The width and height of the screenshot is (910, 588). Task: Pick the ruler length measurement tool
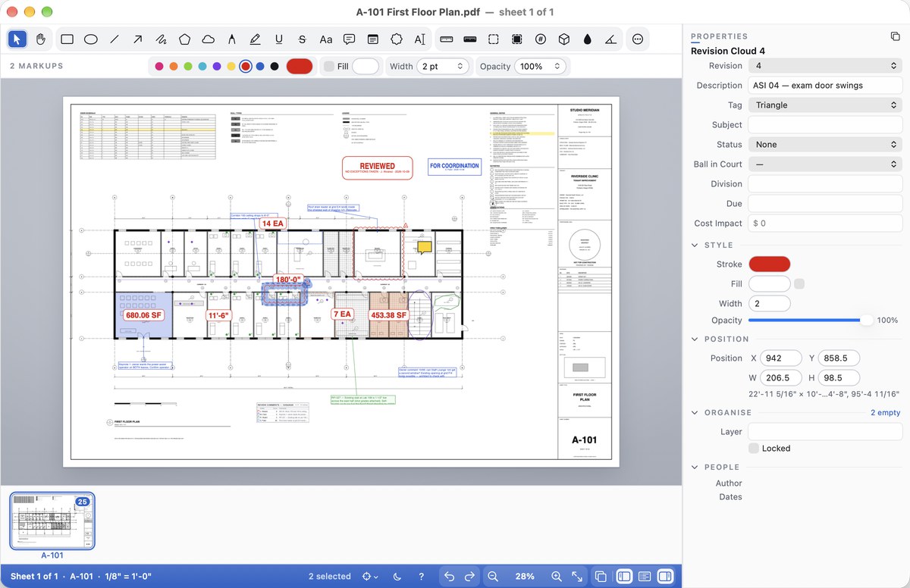click(x=446, y=39)
